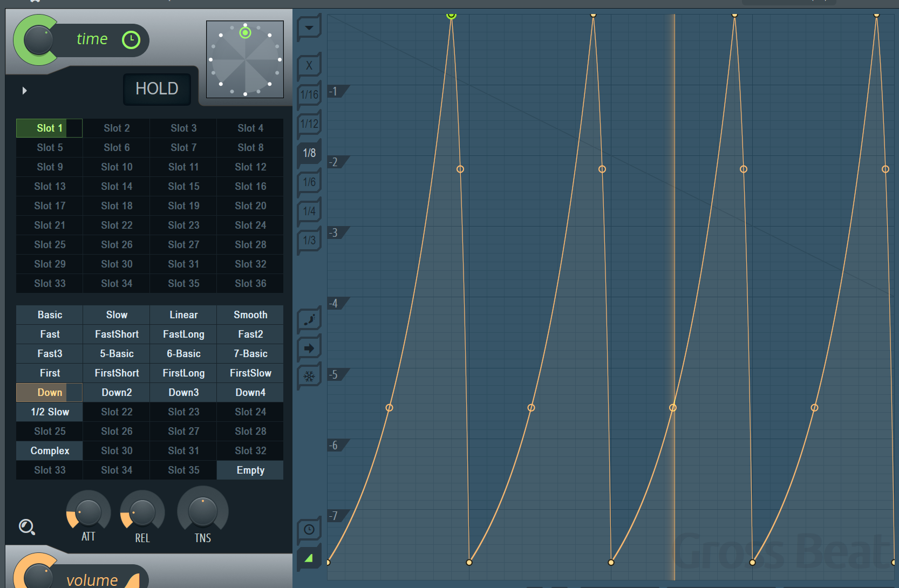Open the envelope options dropdown arrow
The height and width of the screenshot is (588, 899).
coord(309,28)
